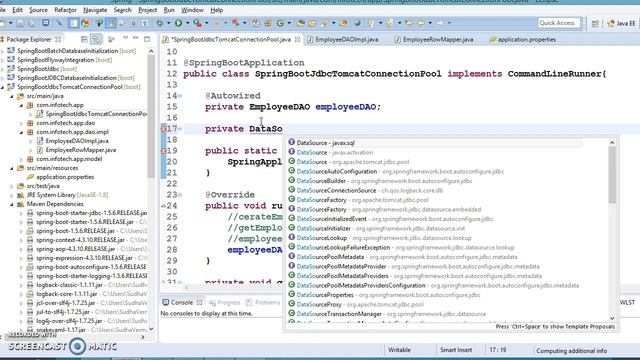The image size is (640, 360).
Task: Close the Package Explorer view
Action: 58,40
